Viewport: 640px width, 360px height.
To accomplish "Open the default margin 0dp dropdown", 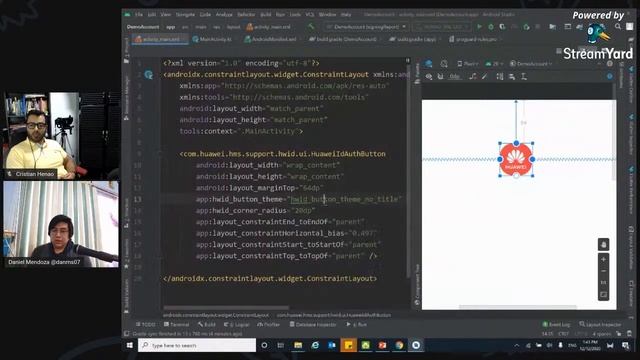I will pyautogui.click(x=454, y=76).
